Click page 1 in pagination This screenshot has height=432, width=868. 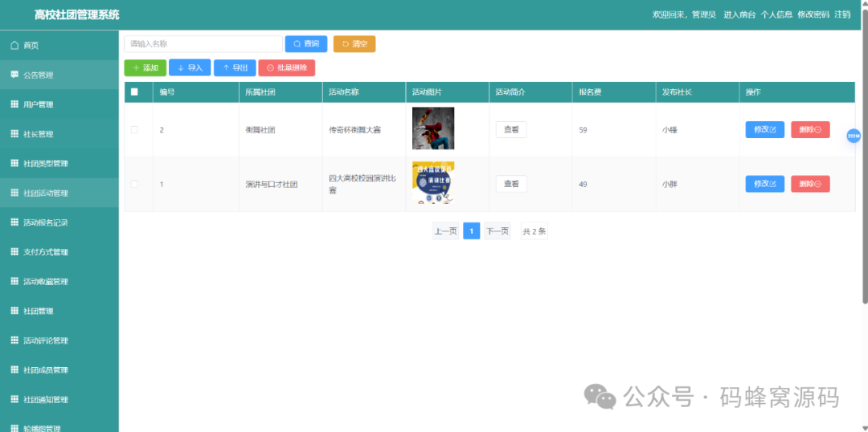tap(471, 231)
